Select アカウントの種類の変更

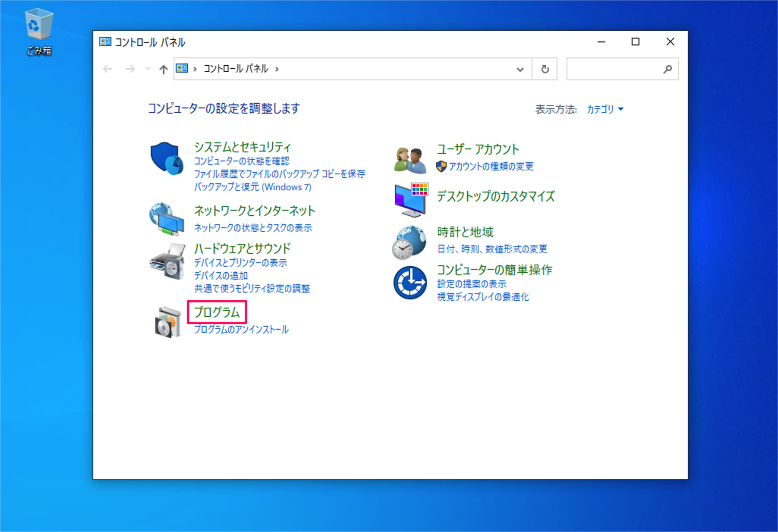491,166
